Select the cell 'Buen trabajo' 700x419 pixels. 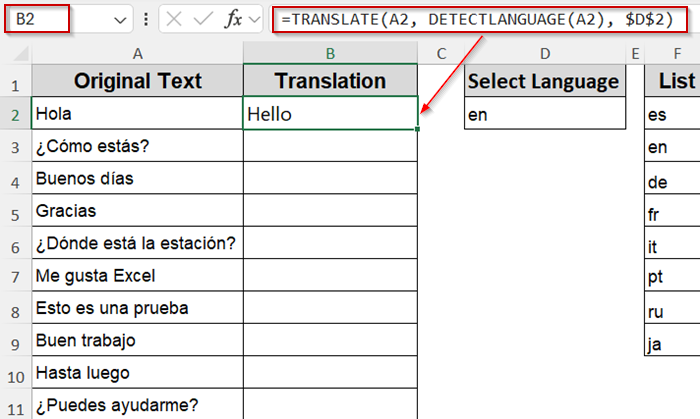[138, 340]
